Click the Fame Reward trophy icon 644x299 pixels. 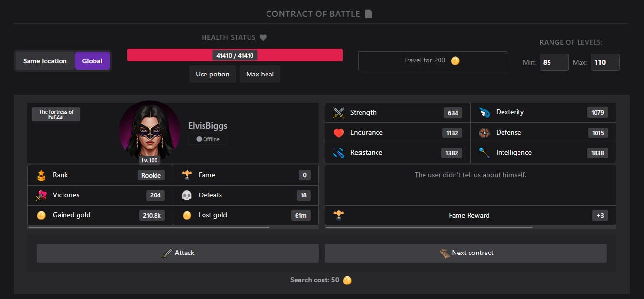tap(339, 215)
